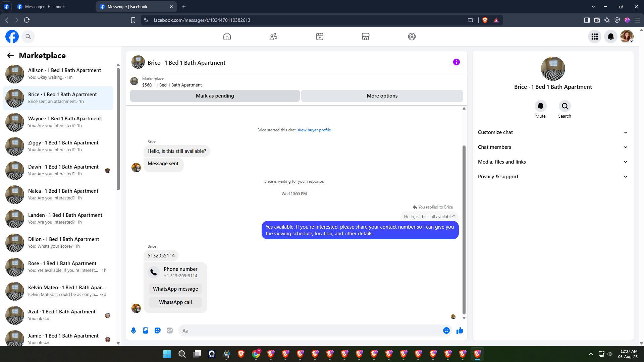Open the Friends icon in top navigation
Image resolution: width=644 pixels, height=362 pixels.
pyautogui.click(x=273, y=37)
